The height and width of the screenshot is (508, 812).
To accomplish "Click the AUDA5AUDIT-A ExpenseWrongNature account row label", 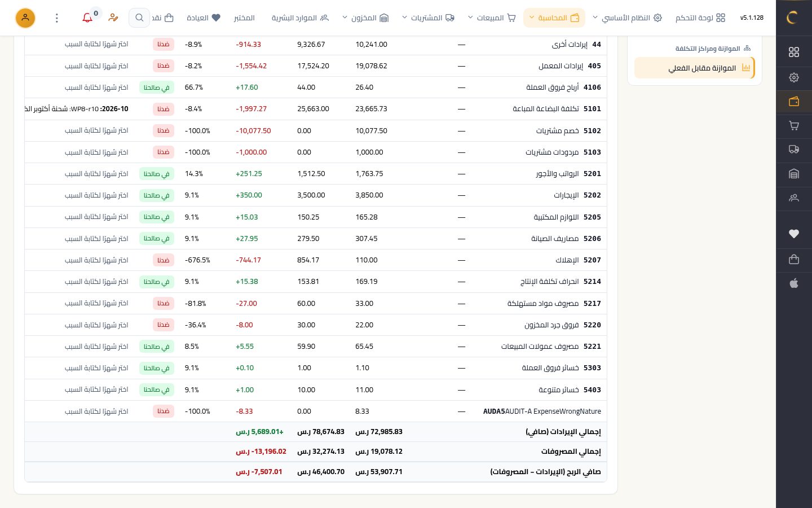I will tap(542, 411).
